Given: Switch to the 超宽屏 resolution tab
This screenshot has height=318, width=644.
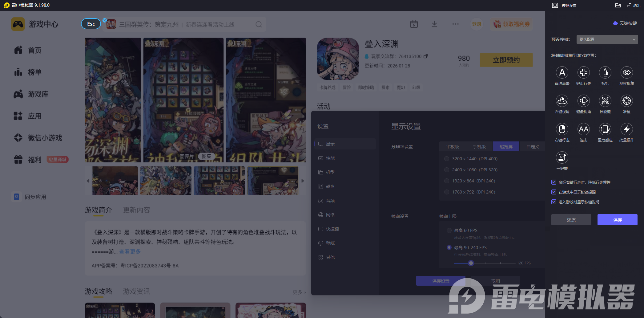Looking at the screenshot, I should click(x=506, y=147).
